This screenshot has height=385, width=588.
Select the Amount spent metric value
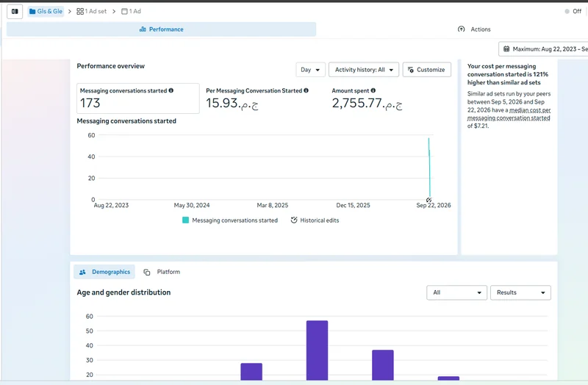(x=367, y=103)
